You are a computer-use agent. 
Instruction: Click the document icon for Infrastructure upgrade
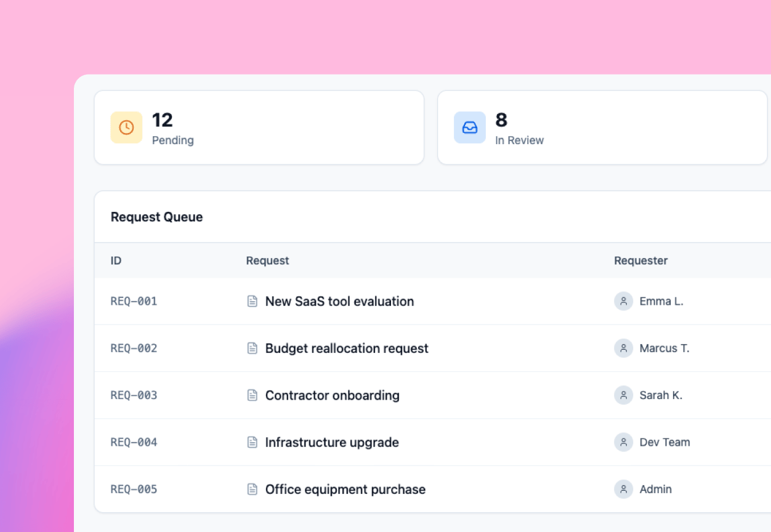(252, 442)
